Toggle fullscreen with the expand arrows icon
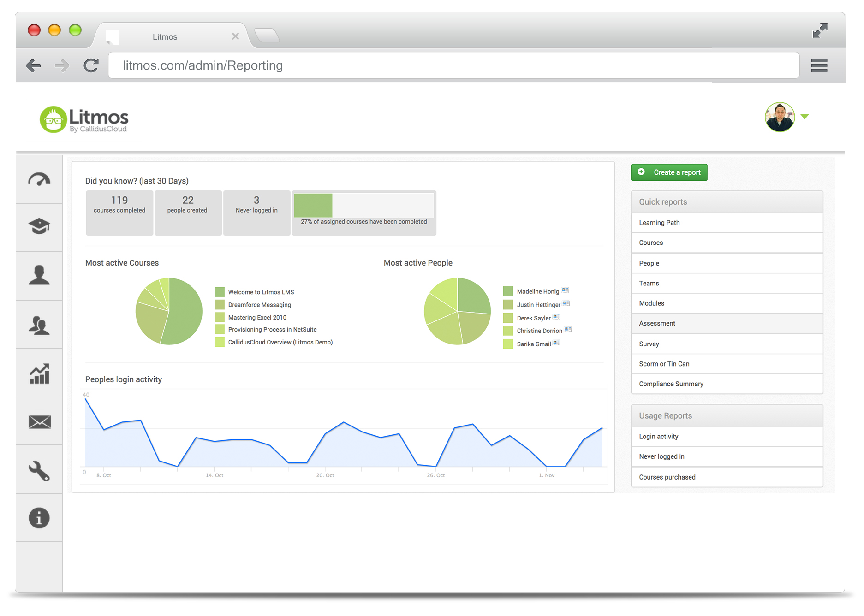864x616 pixels. click(820, 30)
